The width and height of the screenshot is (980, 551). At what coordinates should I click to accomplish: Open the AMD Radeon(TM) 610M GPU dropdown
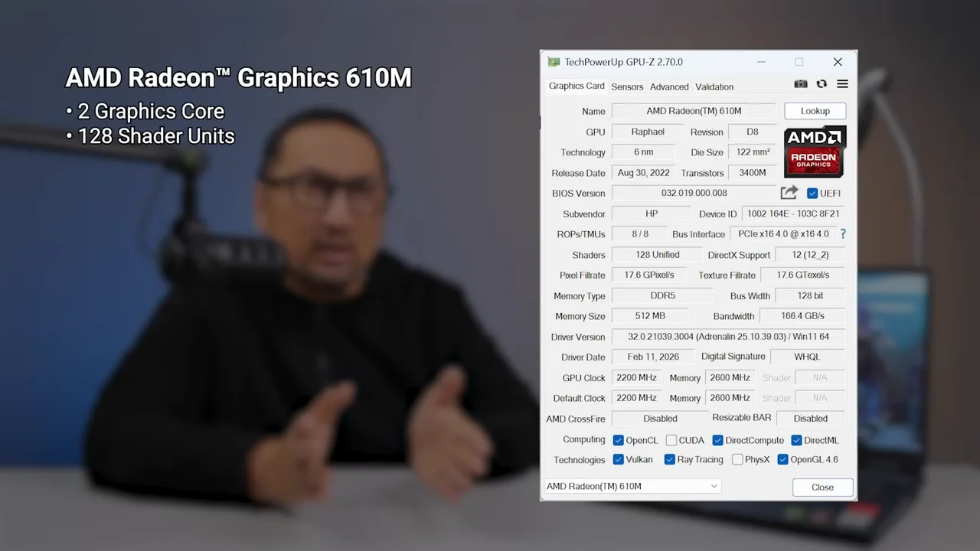[632, 486]
